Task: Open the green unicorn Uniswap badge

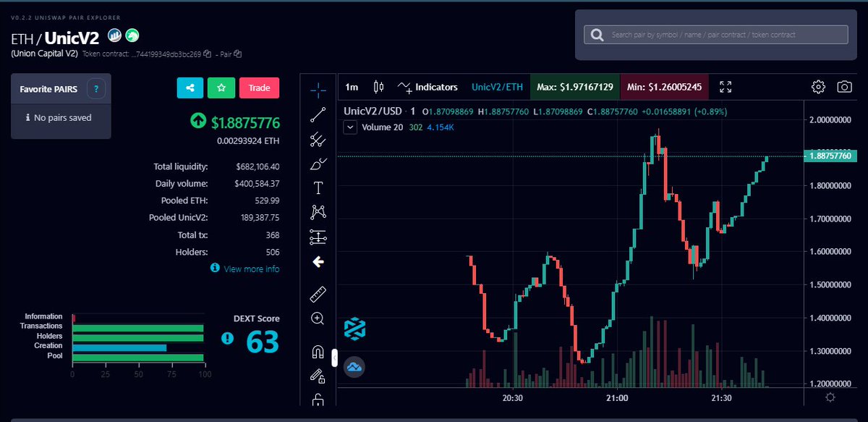Action: [x=132, y=35]
